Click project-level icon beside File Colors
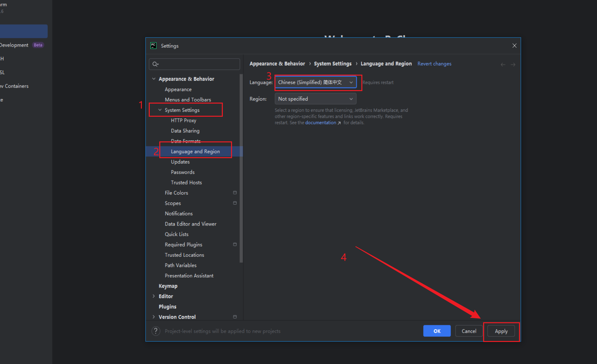Viewport: 597px width, 364px height. pyautogui.click(x=235, y=193)
